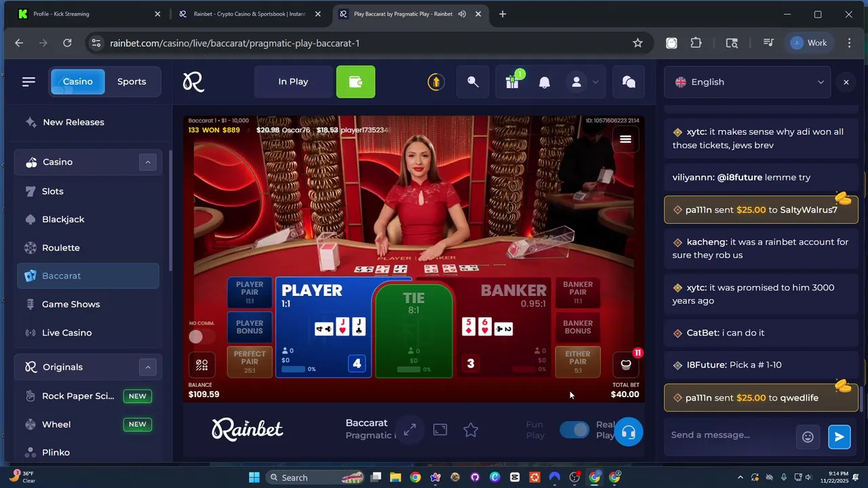Image resolution: width=868 pixels, height=488 pixels.
Task: Favorite the game with star icon
Action: pyautogui.click(x=471, y=430)
